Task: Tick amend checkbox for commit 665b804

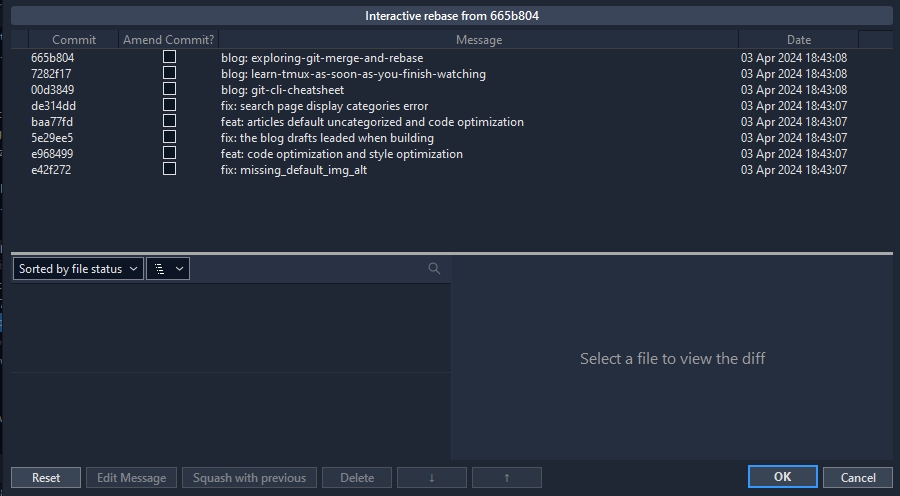Action: (x=169, y=57)
